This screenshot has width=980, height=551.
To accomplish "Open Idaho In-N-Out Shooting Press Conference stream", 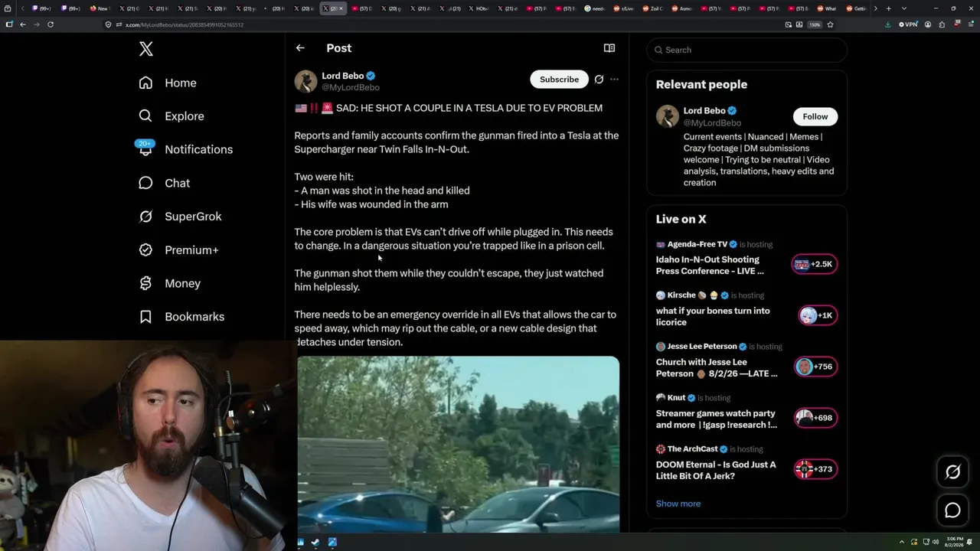I will pos(710,265).
